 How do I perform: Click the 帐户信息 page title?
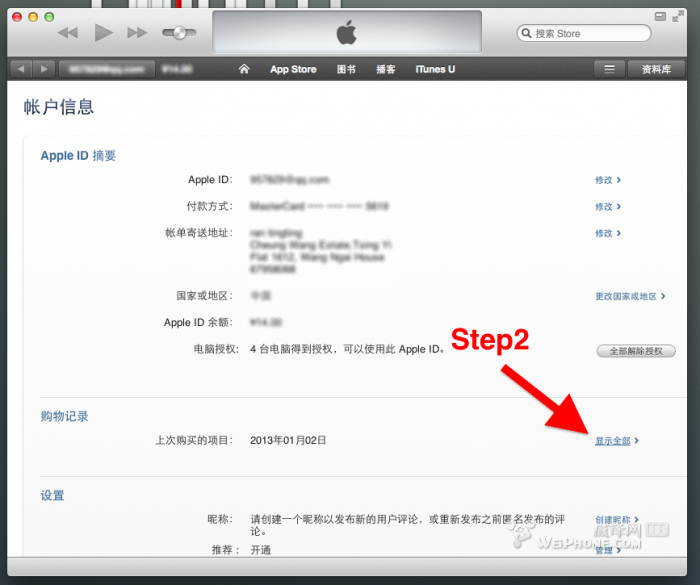coord(58,107)
